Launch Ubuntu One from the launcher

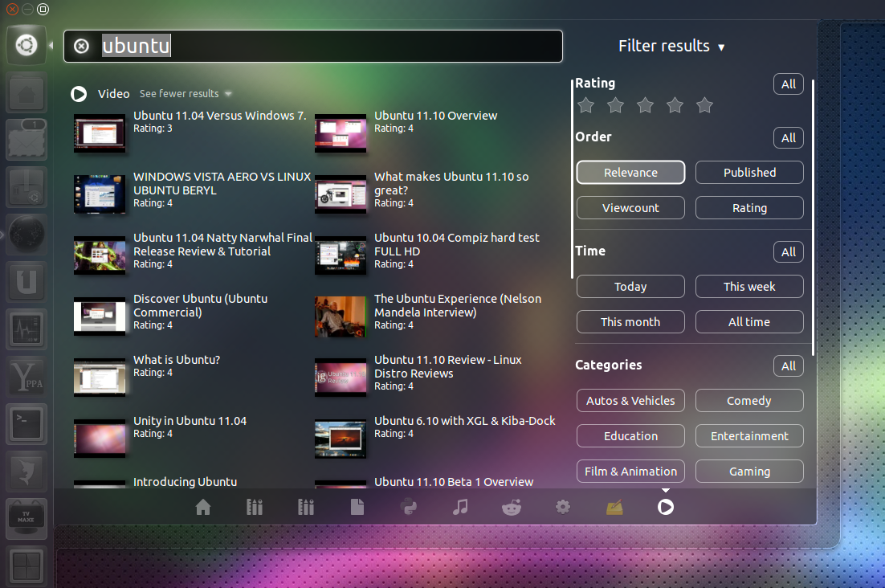pyautogui.click(x=26, y=282)
